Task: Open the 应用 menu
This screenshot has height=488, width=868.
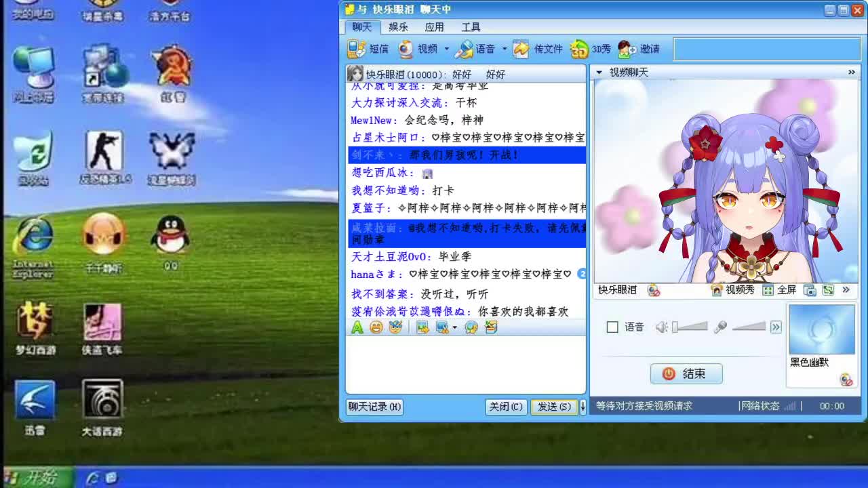Action: (x=434, y=27)
